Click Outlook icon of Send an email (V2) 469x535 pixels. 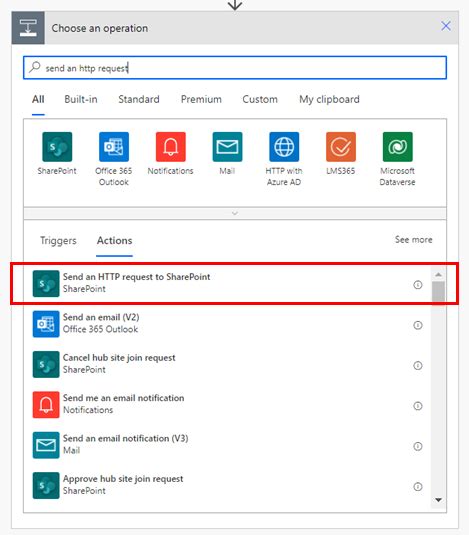pyautogui.click(x=46, y=324)
